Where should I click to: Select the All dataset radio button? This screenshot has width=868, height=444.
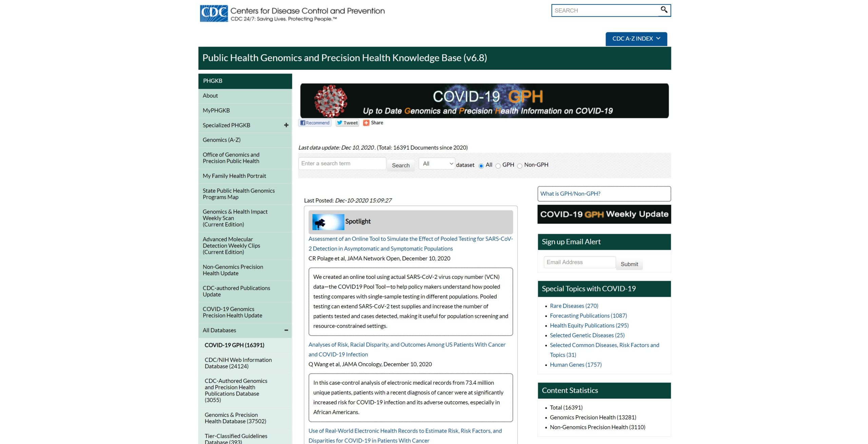[481, 166]
